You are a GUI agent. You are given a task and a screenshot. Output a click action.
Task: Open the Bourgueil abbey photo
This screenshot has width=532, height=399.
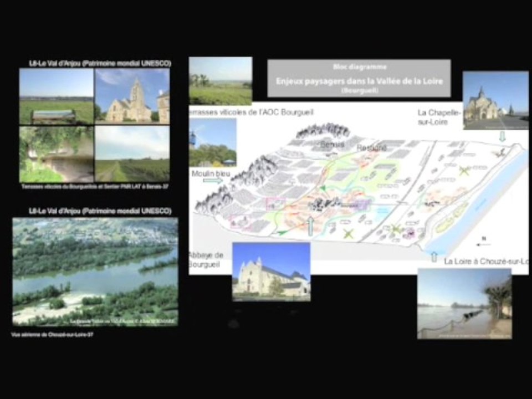pos(271,272)
